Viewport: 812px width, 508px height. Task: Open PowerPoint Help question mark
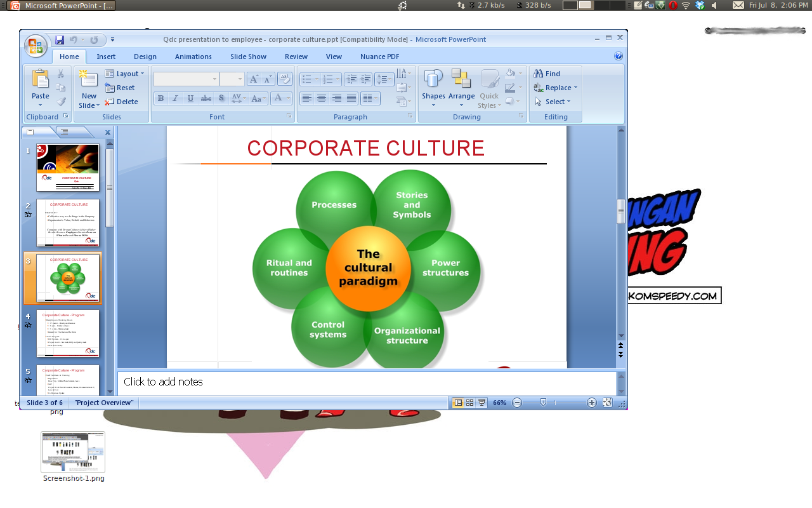pos(619,56)
